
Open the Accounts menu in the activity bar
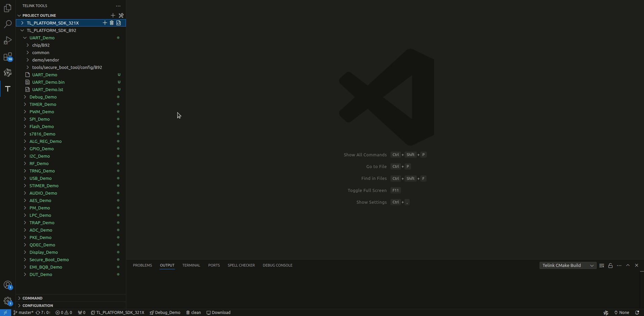click(x=8, y=285)
